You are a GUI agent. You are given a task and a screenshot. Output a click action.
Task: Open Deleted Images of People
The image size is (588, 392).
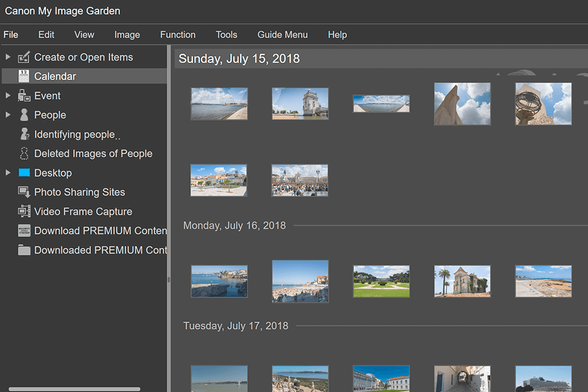[25, 153]
